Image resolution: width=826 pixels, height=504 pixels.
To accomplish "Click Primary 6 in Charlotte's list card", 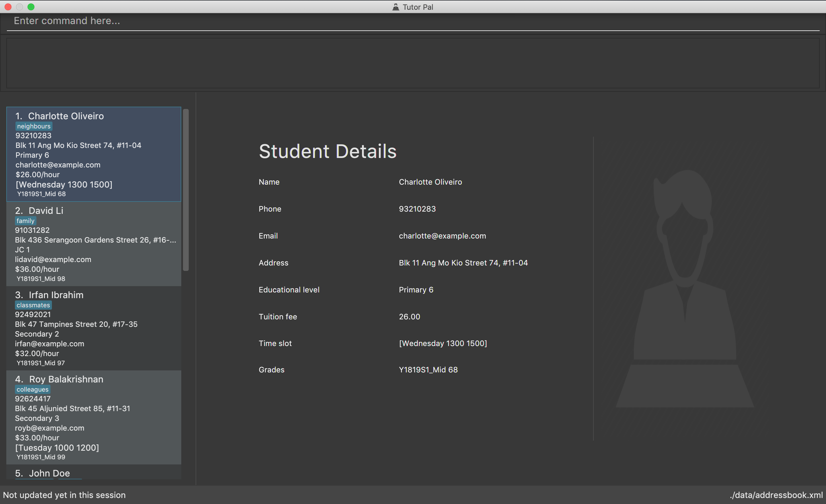I will click(32, 155).
